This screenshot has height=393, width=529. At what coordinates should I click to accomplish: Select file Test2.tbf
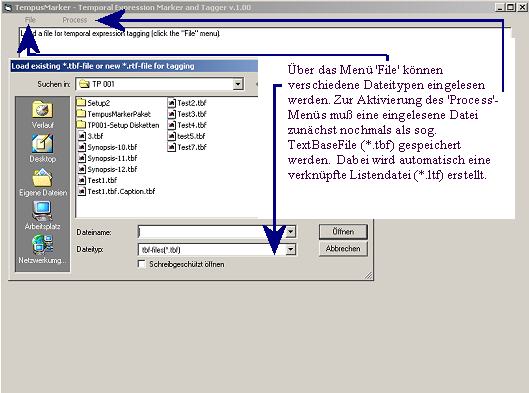(187, 103)
